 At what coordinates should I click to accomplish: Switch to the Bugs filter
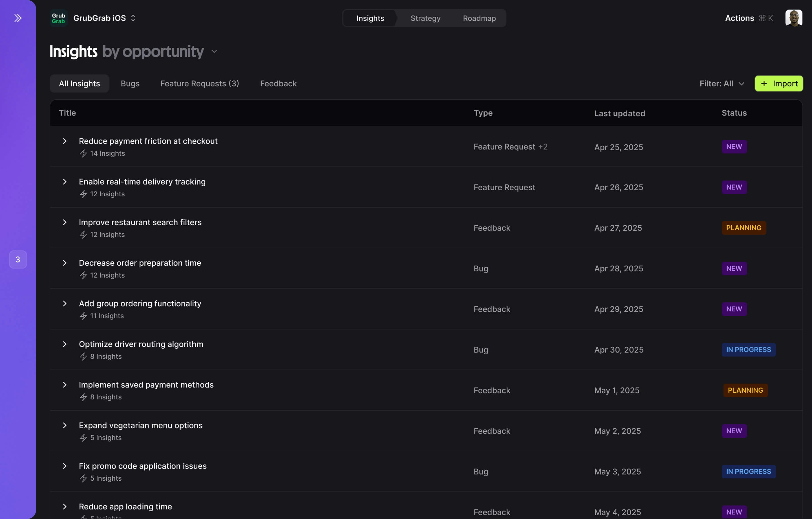click(130, 83)
